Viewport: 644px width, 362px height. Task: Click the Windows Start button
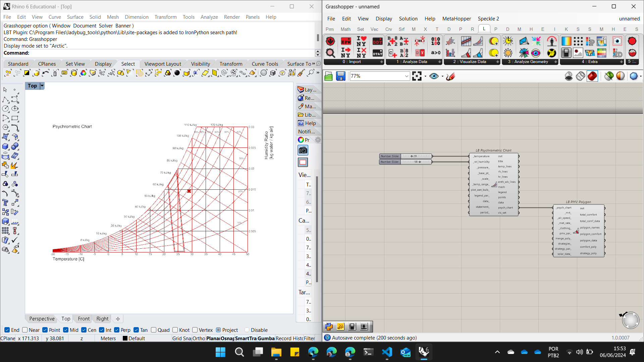(220, 352)
